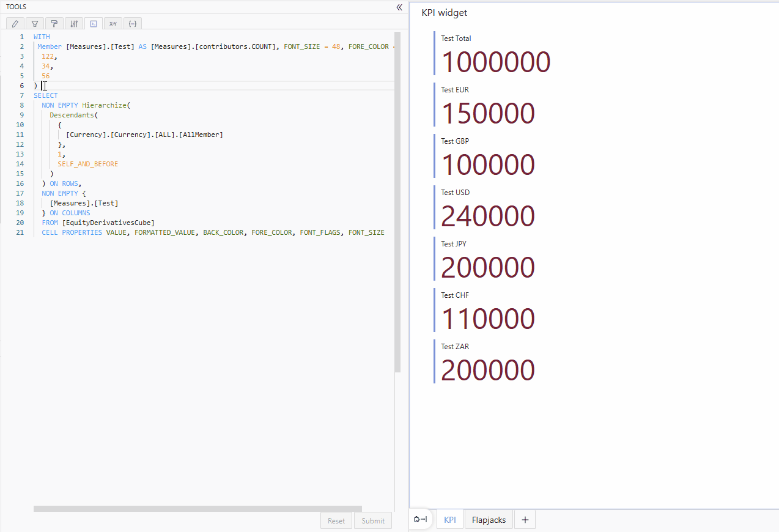Screen dimensions: 779x532
Task: Click the Reset button
Action: coord(336,520)
